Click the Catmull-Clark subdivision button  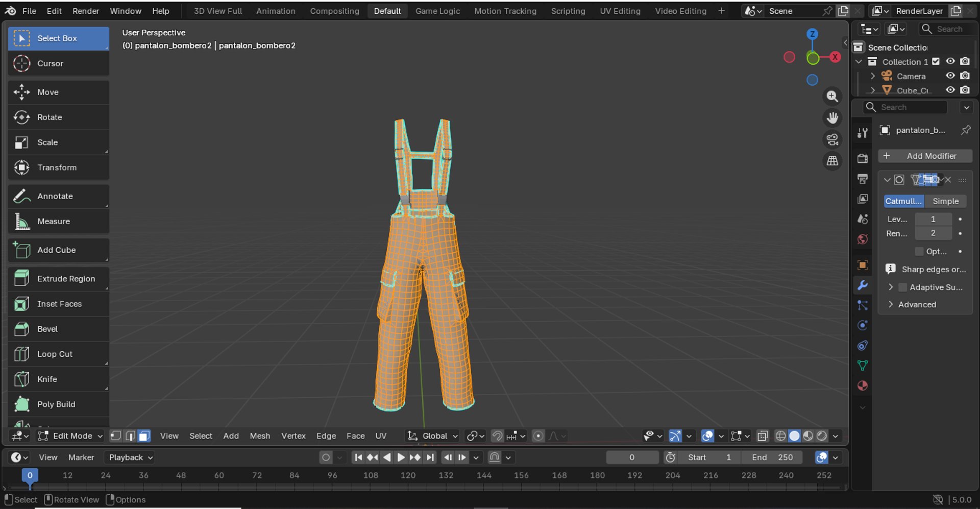(x=904, y=201)
